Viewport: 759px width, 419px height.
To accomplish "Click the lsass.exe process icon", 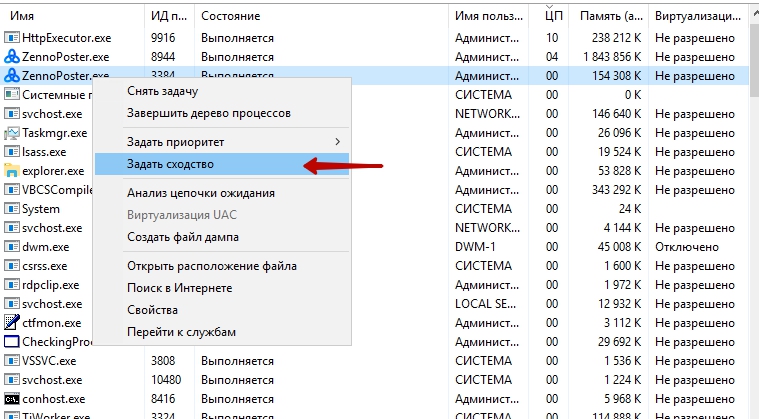I will 12,152.
